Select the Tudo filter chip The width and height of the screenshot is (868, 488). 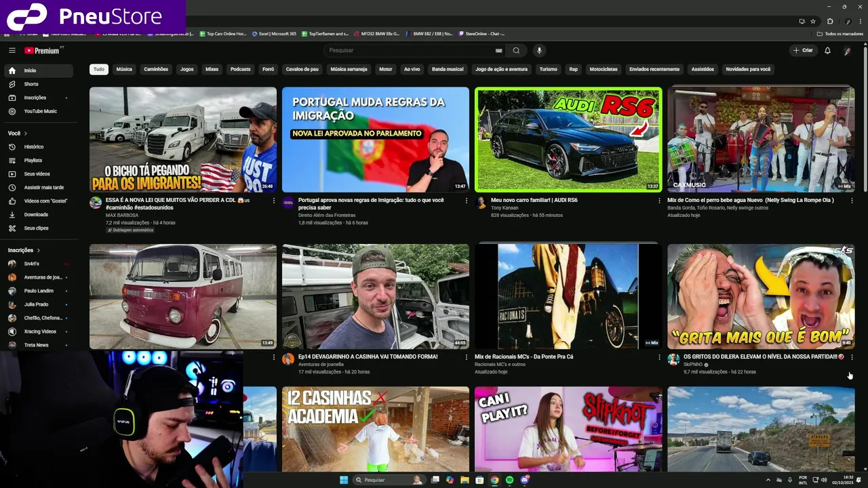click(x=99, y=69)
